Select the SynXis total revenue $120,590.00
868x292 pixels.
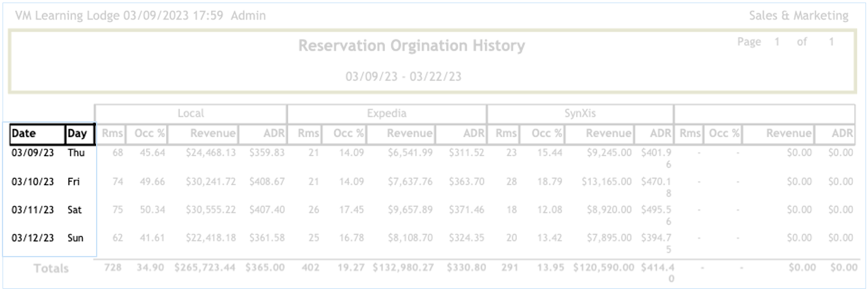[601, 267]
